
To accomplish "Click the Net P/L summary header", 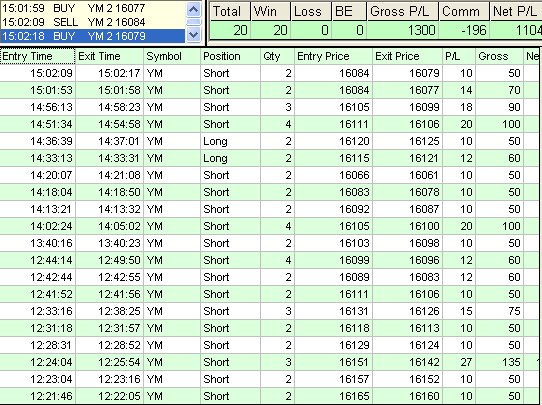I will pos(516,11).
